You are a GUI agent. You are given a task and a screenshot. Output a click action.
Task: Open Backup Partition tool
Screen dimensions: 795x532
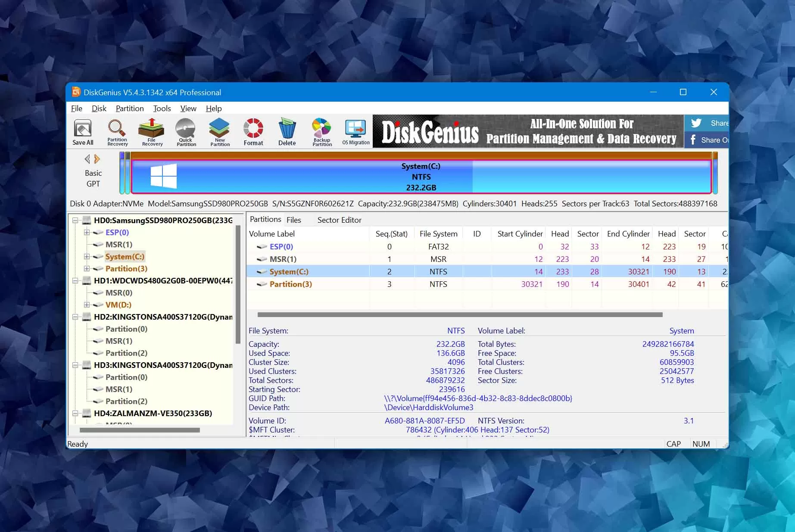pyautogui.click(x=322, y=132)
